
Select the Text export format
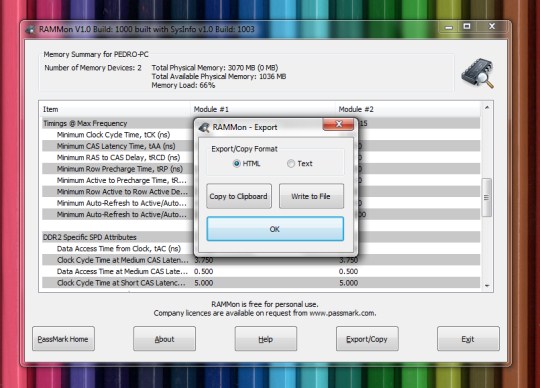(291, 164)
